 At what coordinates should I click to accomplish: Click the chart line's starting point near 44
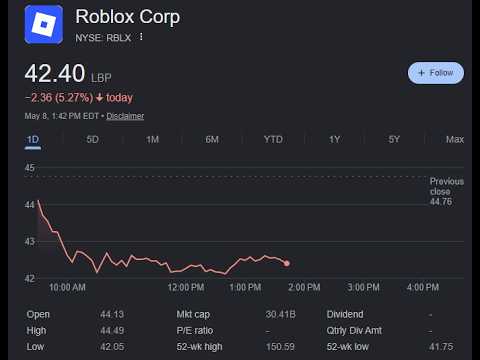[39, 201]
